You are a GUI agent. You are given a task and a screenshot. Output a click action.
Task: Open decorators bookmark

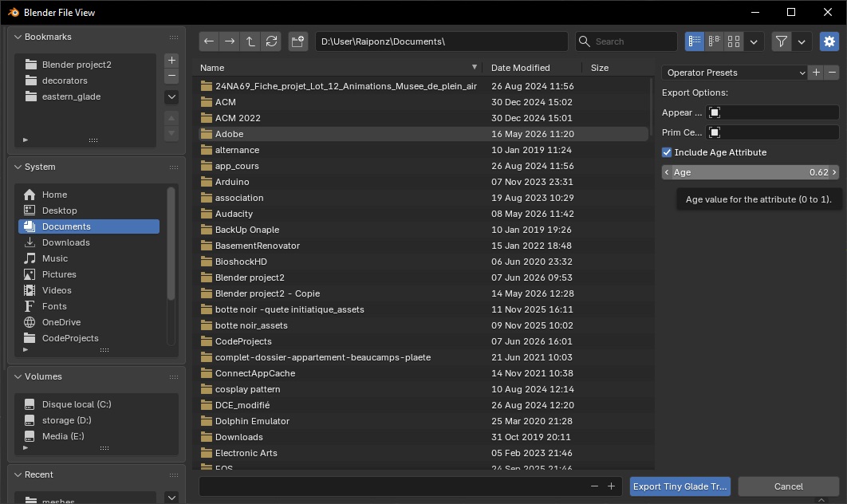[86, 81]
